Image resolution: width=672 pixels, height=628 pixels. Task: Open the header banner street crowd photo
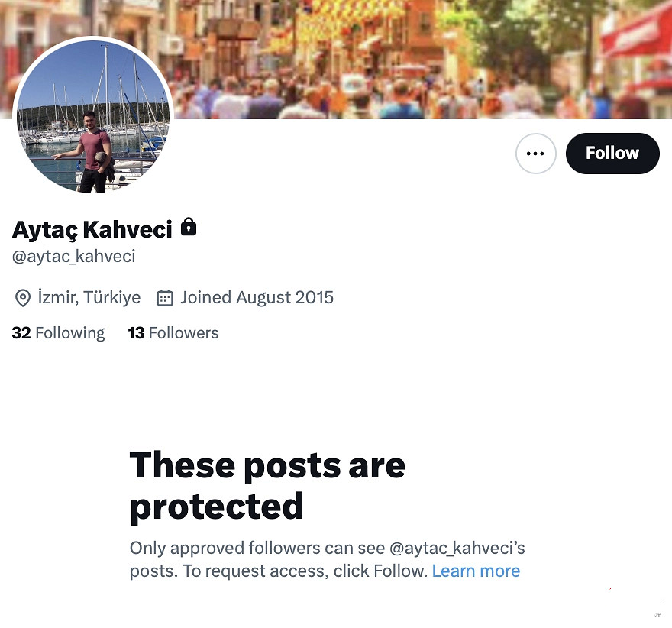382,61
